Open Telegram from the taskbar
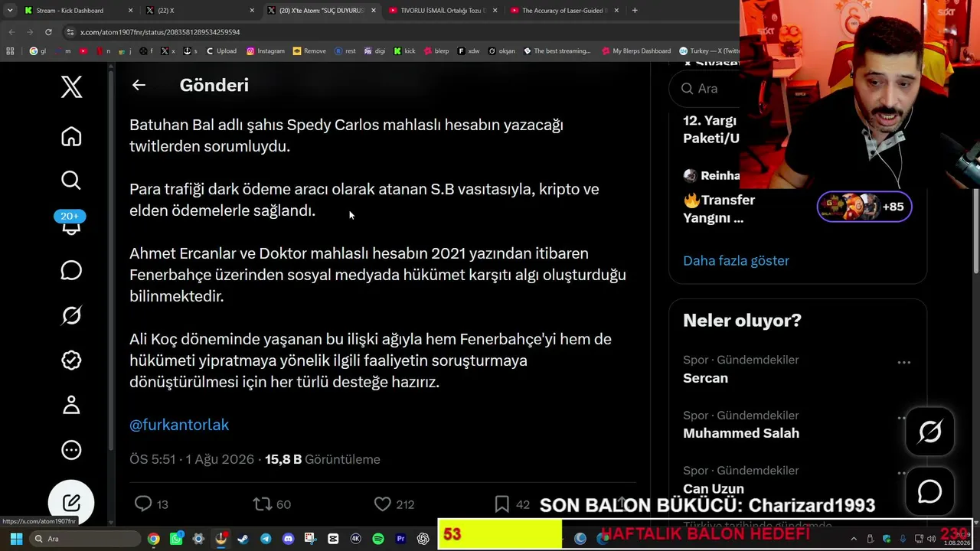 coord(266,539)
